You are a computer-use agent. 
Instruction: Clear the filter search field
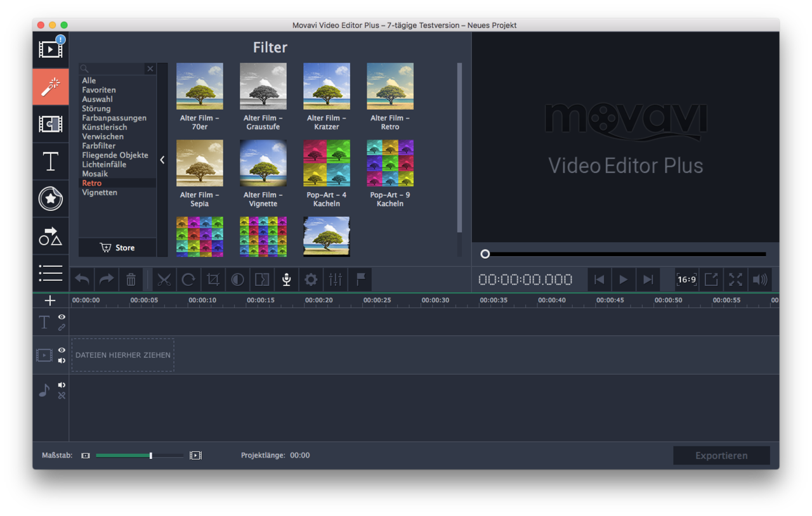tap(150, 68)
